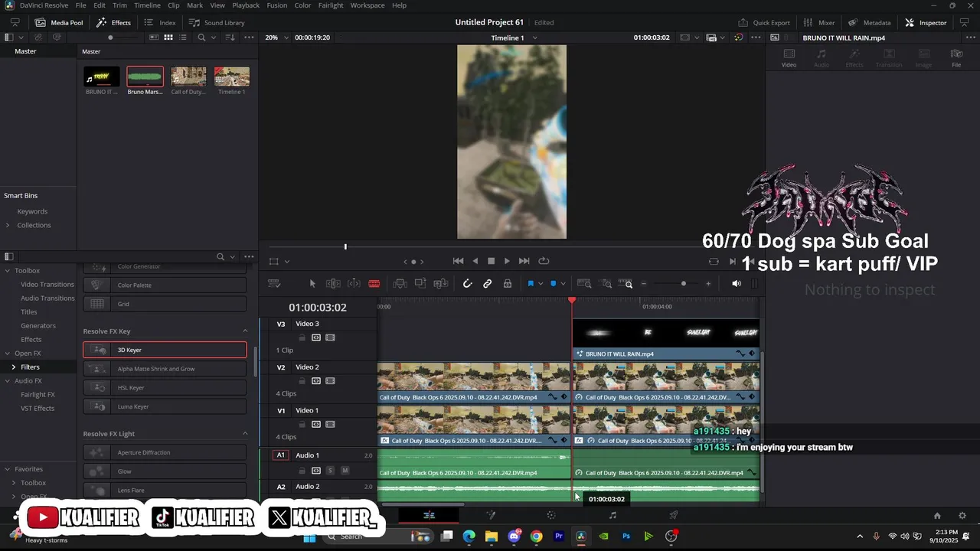
Task: Select the arrow Selection Mode tool
Action: point(312,284)
